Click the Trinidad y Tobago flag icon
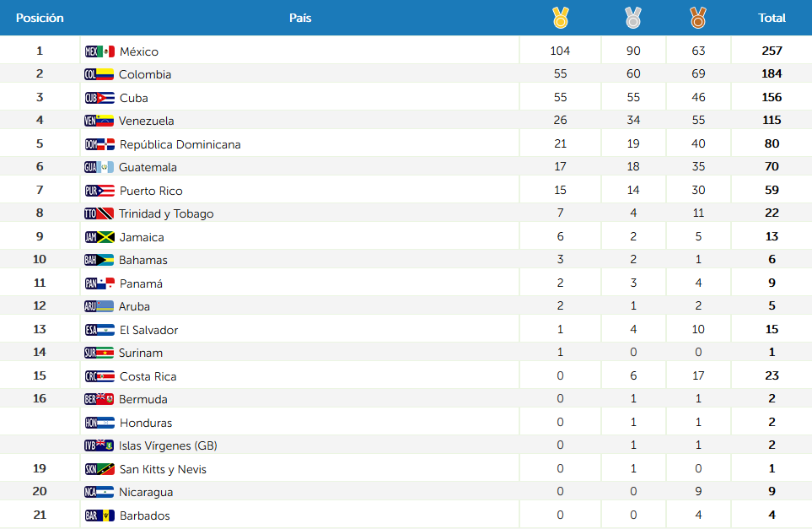This screenshot has width=812, height=529. click(99, 213)
